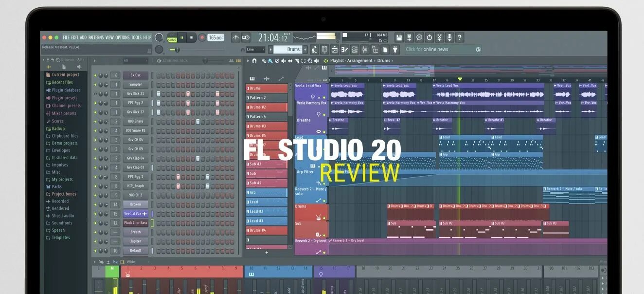644x294 pixels.
Task: Click the main volume knob
Action: [x=159, y=37]
